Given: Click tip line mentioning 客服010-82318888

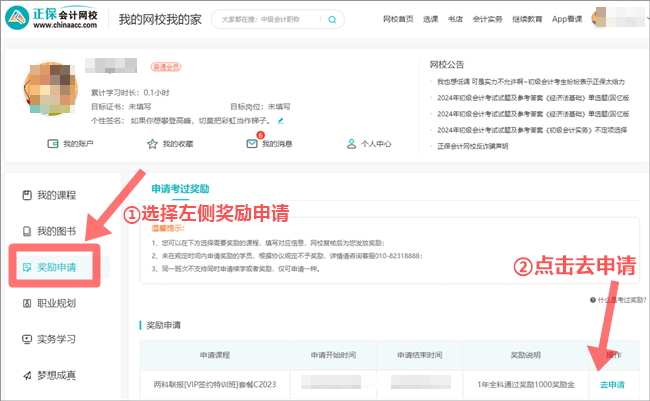Looking at the screenshot, I should [287, 256].
